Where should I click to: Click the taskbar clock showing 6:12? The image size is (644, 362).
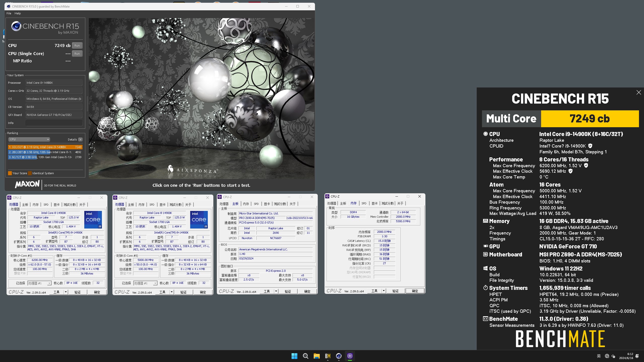click(x=626, y=356)
